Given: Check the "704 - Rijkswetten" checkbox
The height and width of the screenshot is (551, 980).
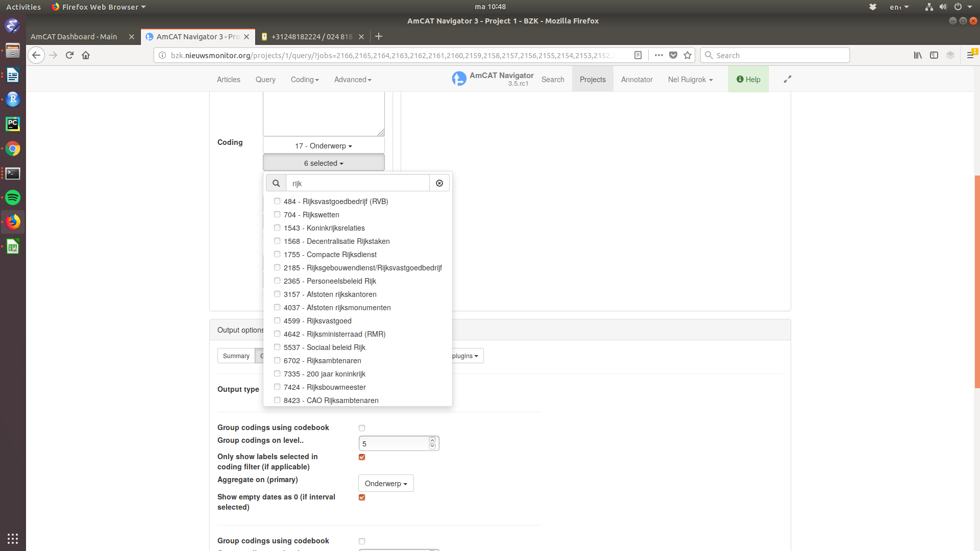Looking at the screenshot, I should (x=277, y=214).
